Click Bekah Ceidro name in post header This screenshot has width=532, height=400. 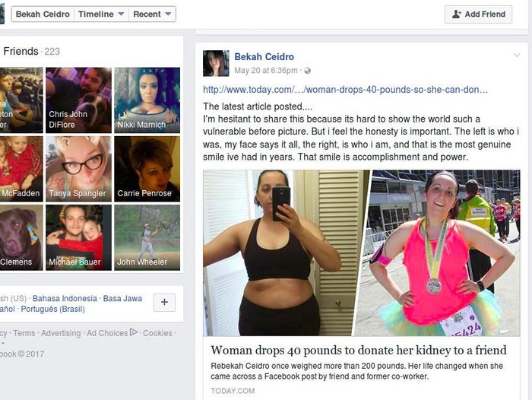[264, 57]
